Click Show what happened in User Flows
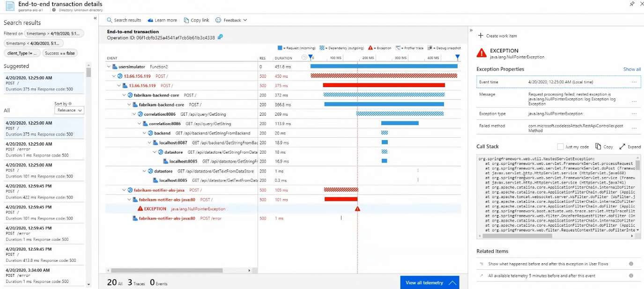644x289 pixels. (548, 264)
